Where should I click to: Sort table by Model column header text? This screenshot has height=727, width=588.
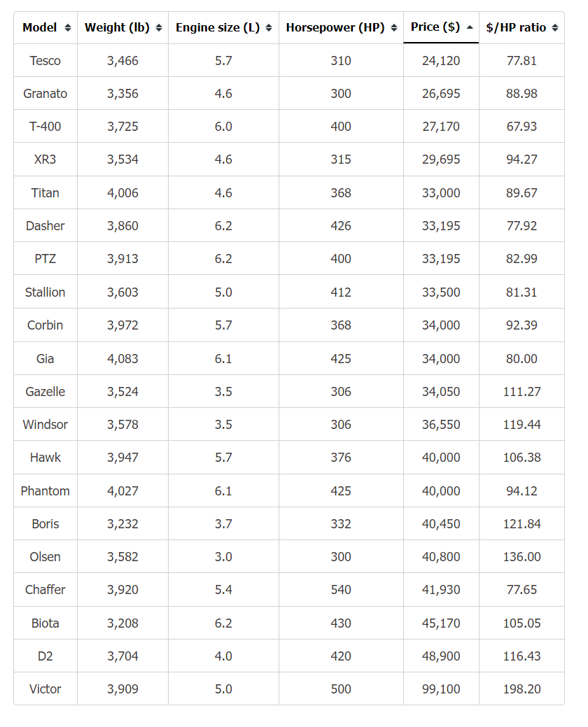tap(39, 27)
